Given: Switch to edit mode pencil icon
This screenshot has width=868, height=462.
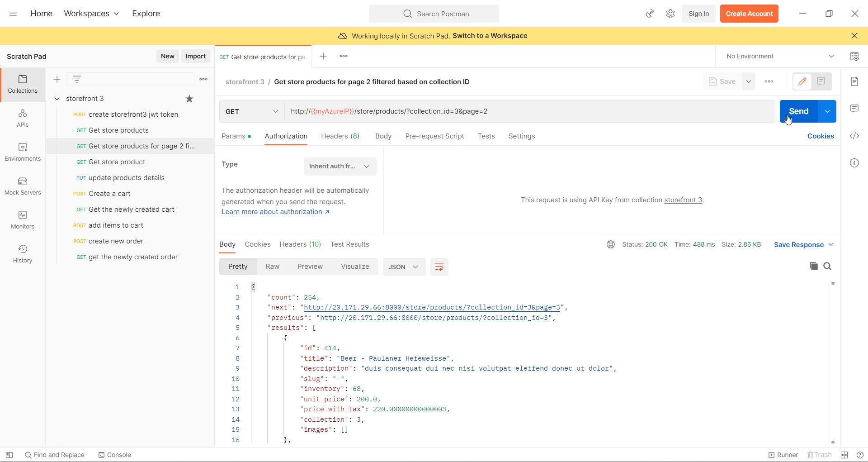Looking at the screenshot, I should 802,81.
